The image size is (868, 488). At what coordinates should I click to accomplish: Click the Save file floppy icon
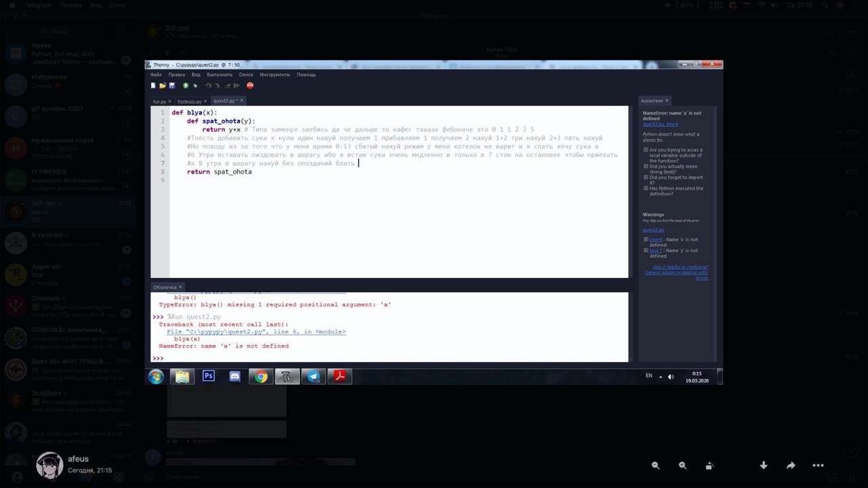point(172,85)
